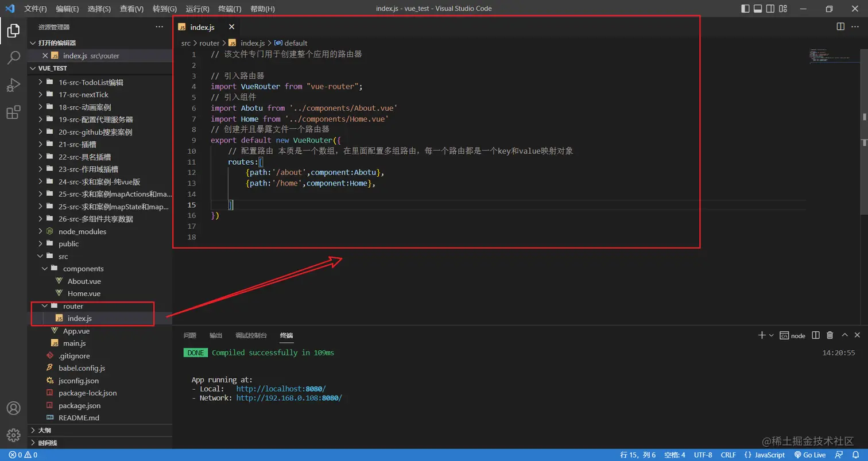Collapse the 打开的编辑器 section
This screenshot has width=868, height=461.
(100, 43)
